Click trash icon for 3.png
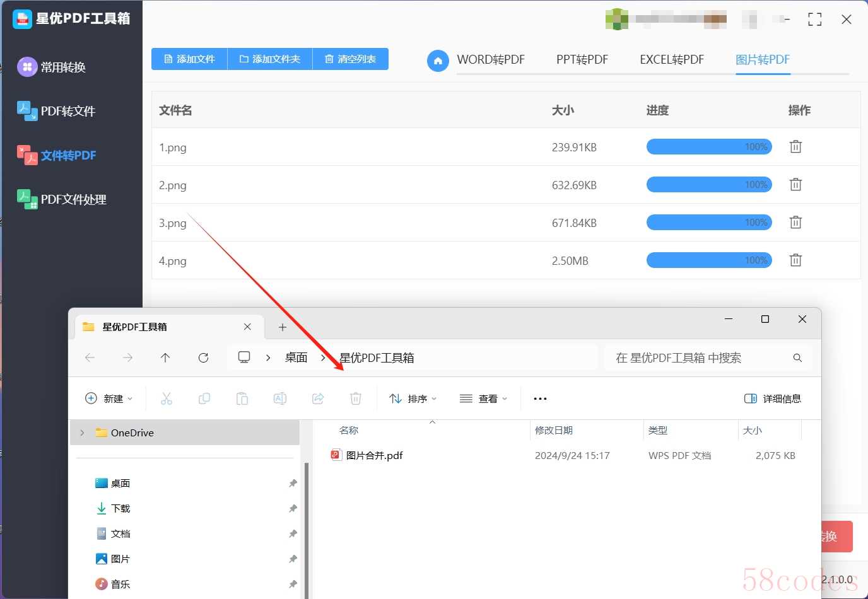This screenshot has height=599, width=868. pyautogui.click(x=795, y=223)
